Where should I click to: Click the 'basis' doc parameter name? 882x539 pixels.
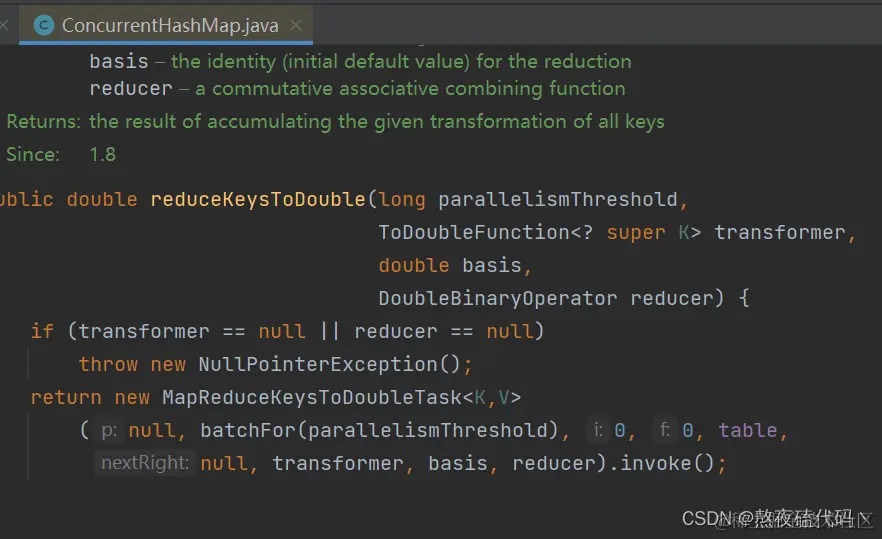pos(119,61)
